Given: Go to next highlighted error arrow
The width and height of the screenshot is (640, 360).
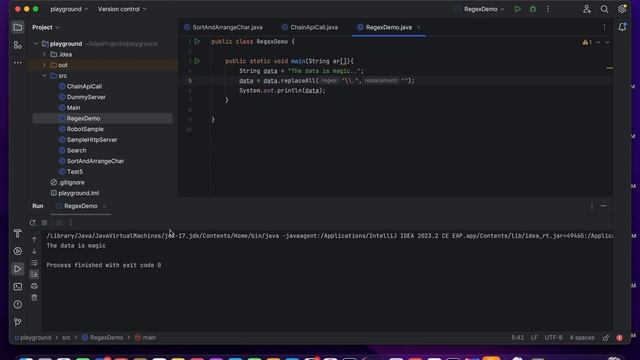Looking at the screenshot, I should 607,42.
